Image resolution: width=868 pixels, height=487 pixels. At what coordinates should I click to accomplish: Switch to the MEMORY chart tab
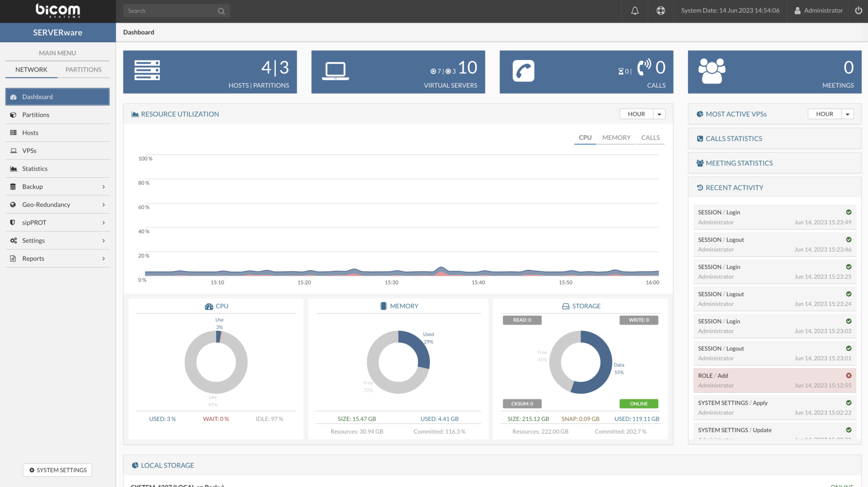[616, 137]
